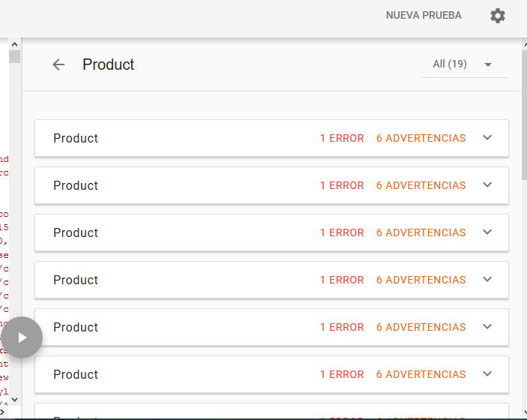Click 1 ERROR label in first Product row
This screenshot has height=420, width=527.
[x=342, y=139]
